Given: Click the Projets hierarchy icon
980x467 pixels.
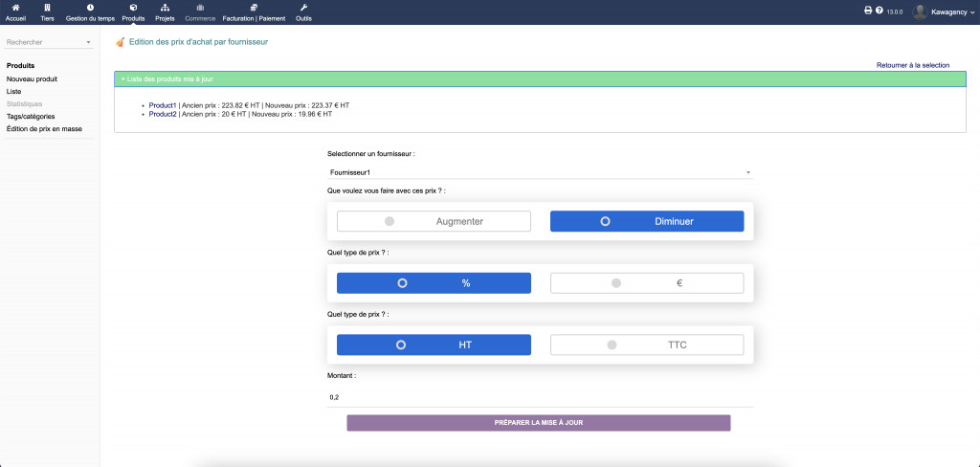Looking at the screenshot, I should (165, 8).
